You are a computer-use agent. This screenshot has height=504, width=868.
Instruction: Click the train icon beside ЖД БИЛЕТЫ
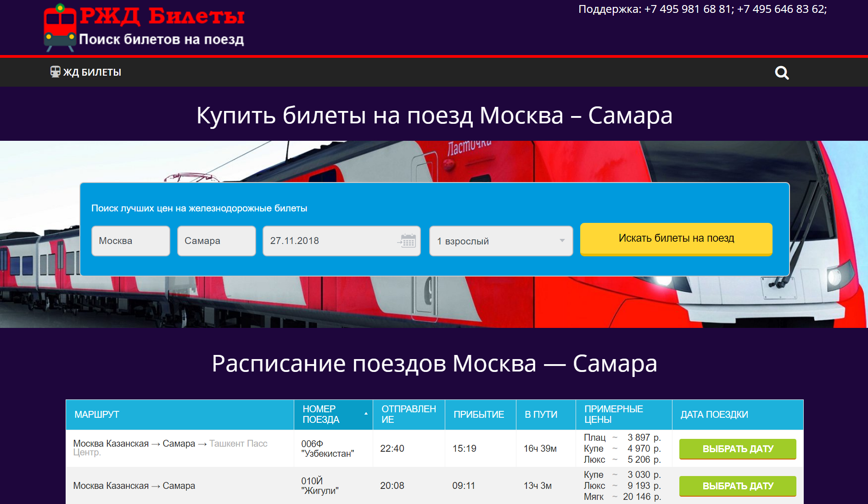coord(55,72)
